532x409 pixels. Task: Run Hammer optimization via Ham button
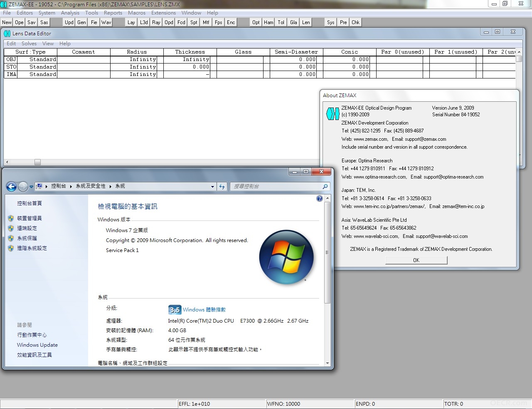[268, 22]
